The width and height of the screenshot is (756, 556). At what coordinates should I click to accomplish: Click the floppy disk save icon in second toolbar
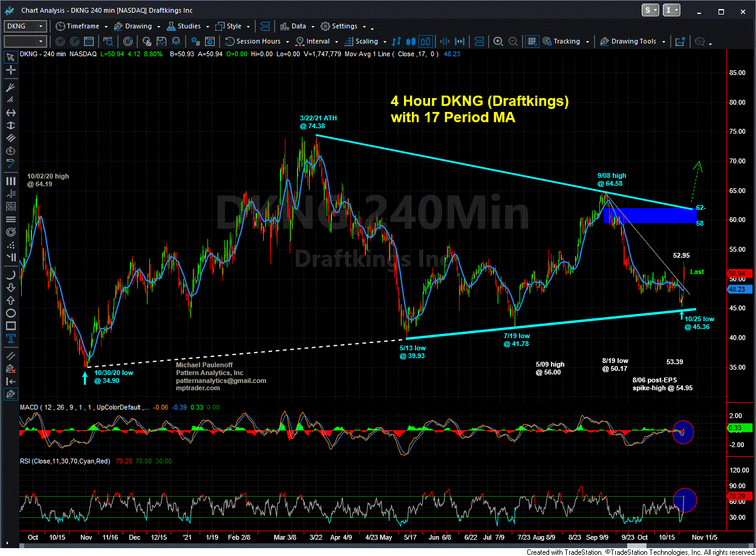coord(161,41)
